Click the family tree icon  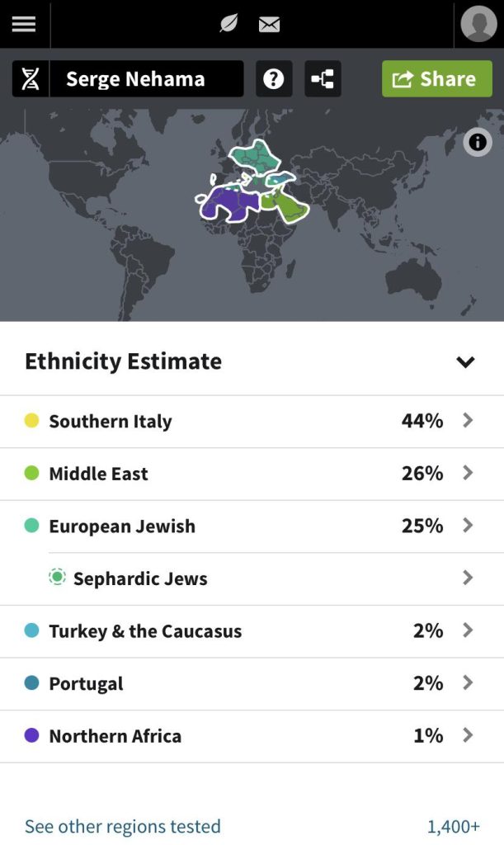323,78
